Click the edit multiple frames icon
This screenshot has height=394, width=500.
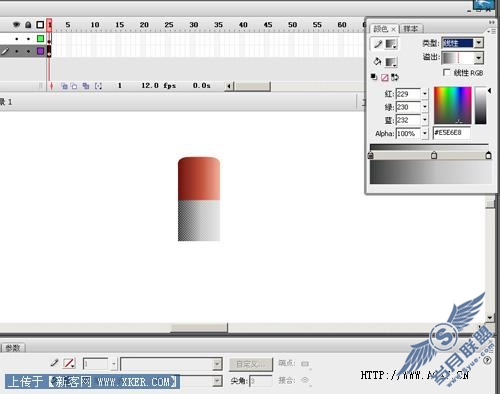pyautogui.click(x=86, y=86)
